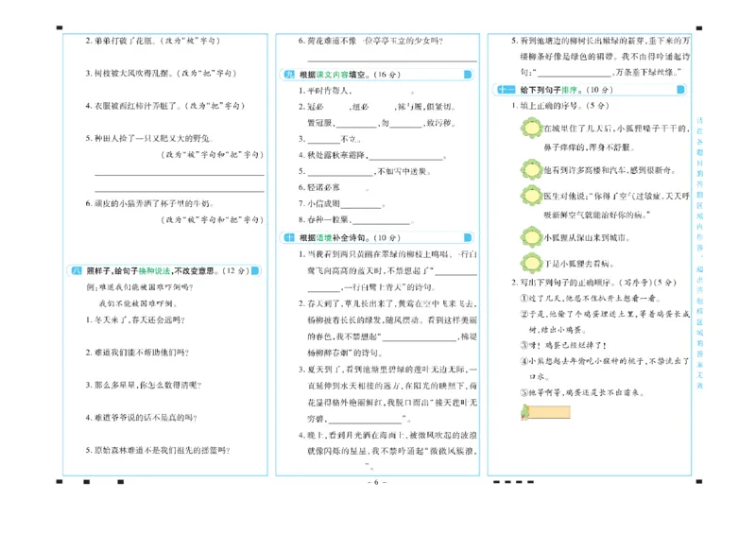The image size is (756, 535).
Task: Click the sentence "树枝被大风吹得乱摆"
Action: point(131,74)
